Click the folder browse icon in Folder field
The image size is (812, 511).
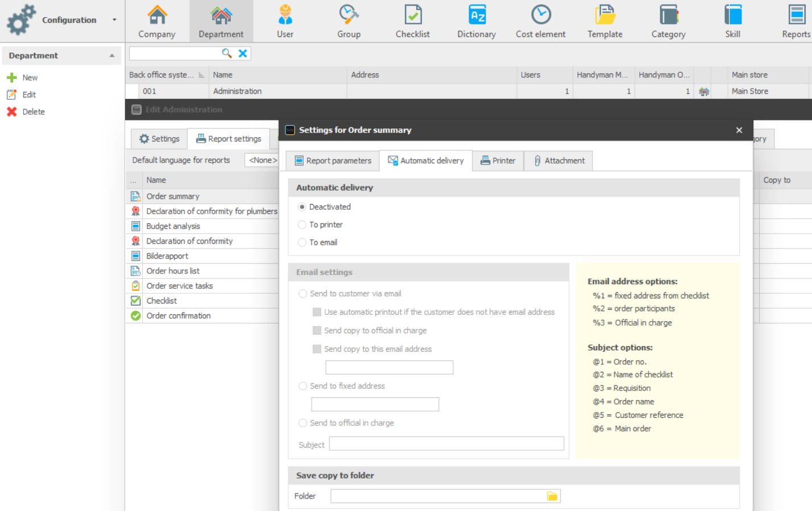click(x=552, y=496)
